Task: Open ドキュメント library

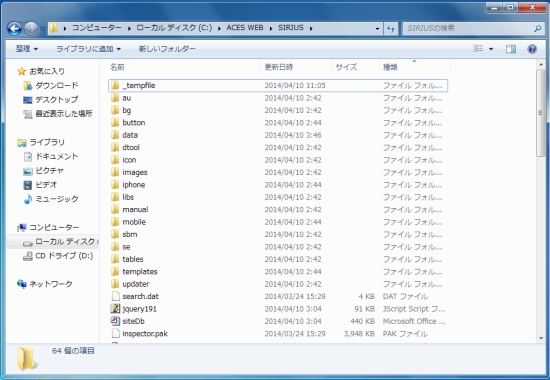Action: (51, 156)
